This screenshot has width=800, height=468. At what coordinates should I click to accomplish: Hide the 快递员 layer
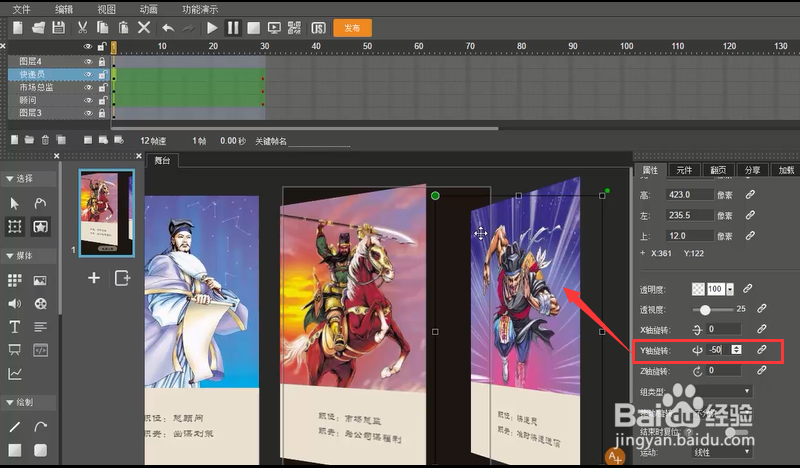[x=88, y=75]
